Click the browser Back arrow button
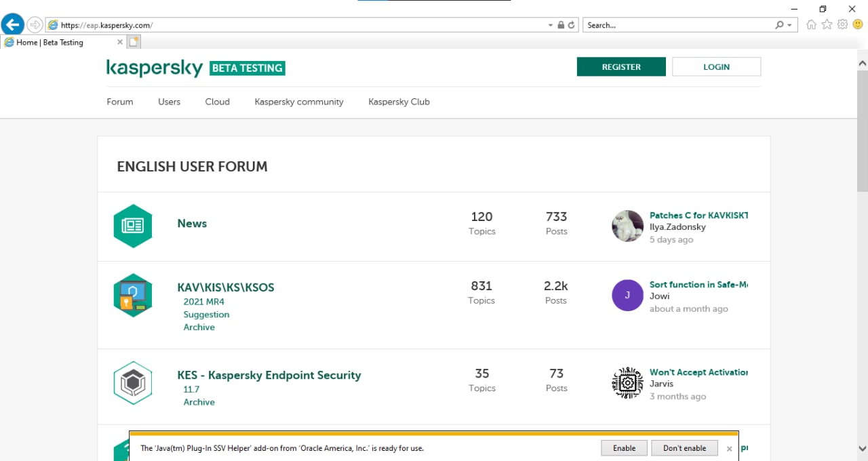Viewport: 868px width, 461px height. [13, 25]
